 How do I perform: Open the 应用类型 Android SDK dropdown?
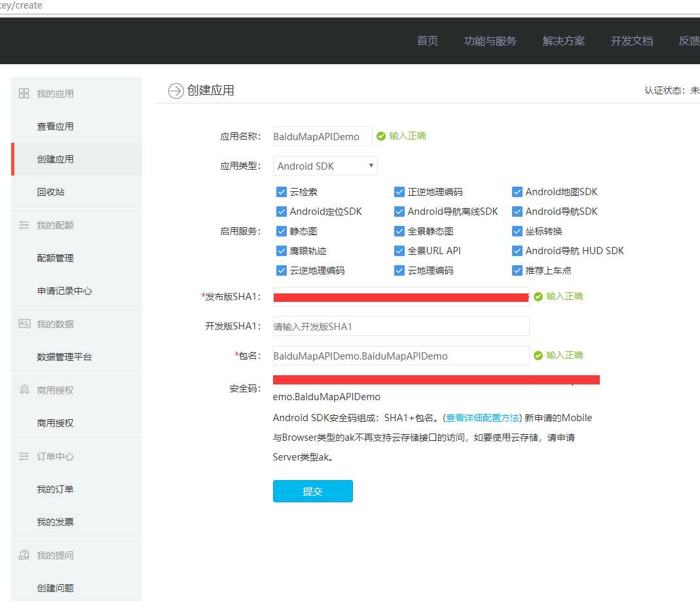pos(325,166)
